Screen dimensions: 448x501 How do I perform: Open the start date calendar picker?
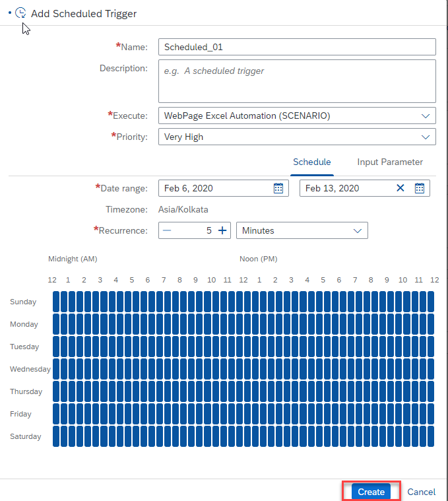pyautogui.click(x=278, y=188)
